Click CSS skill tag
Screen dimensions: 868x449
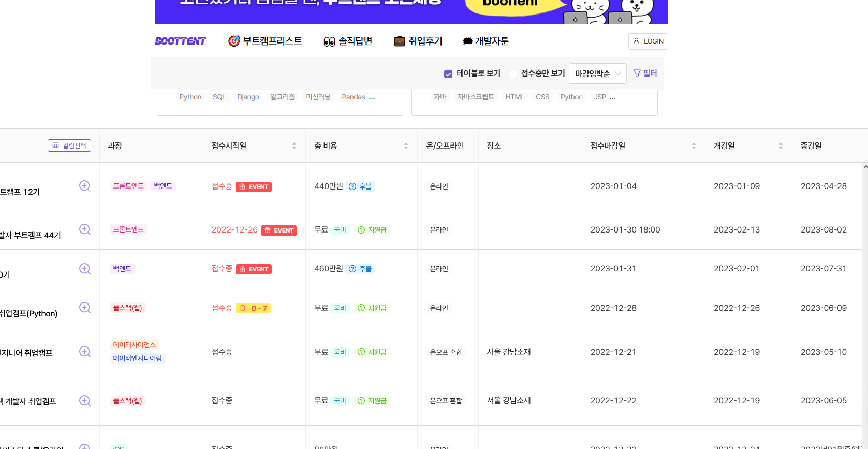point(542,97)
